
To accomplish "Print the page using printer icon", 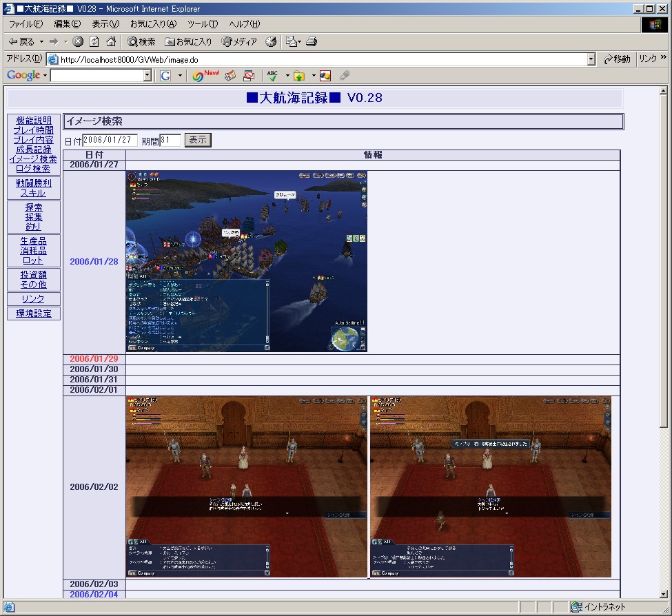I will point(312,41).
